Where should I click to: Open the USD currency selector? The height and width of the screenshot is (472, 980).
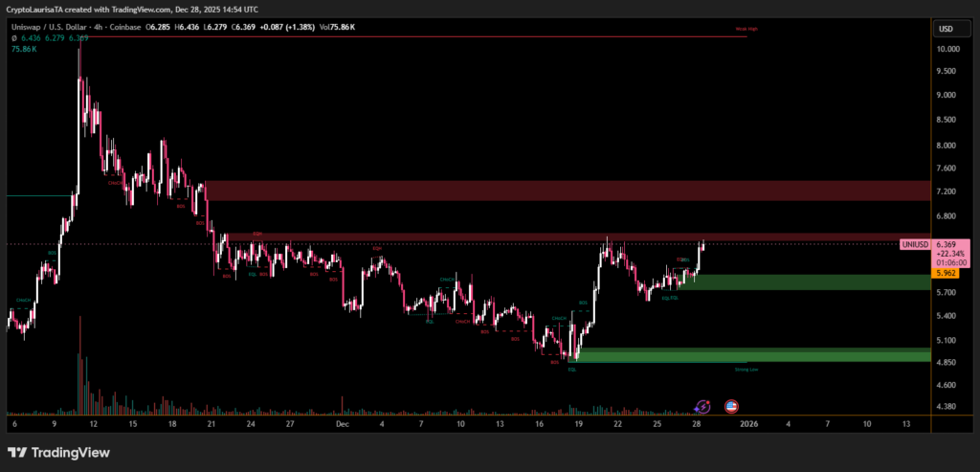[x=946, y=28]
